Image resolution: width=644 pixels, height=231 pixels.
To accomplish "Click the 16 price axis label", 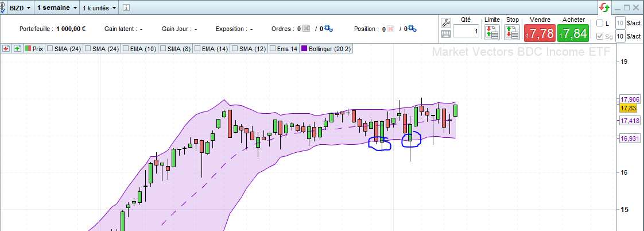I will (624, 172).
